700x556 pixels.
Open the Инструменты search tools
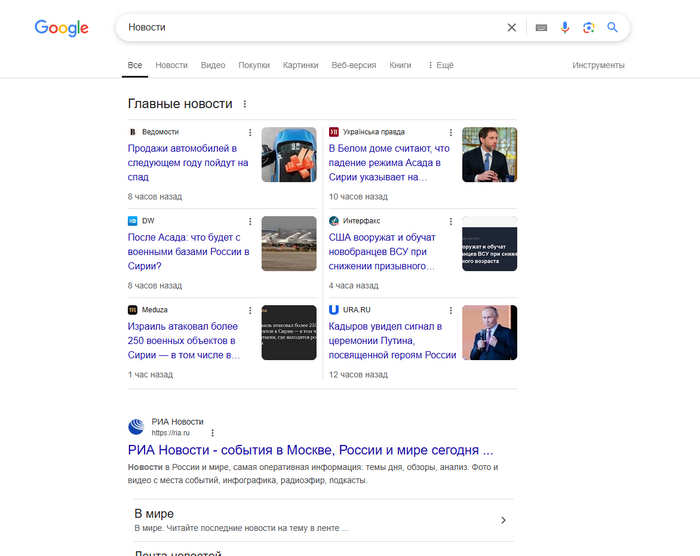pyautogui.click(x=598, y=65)
